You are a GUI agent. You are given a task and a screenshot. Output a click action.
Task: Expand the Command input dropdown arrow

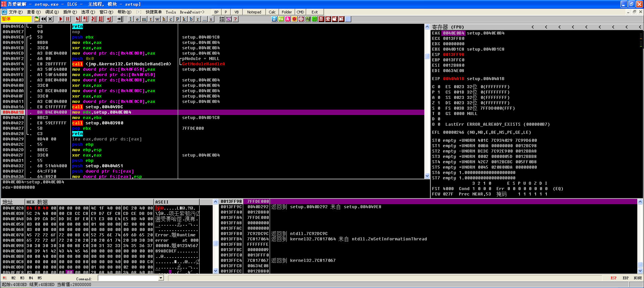161,278
